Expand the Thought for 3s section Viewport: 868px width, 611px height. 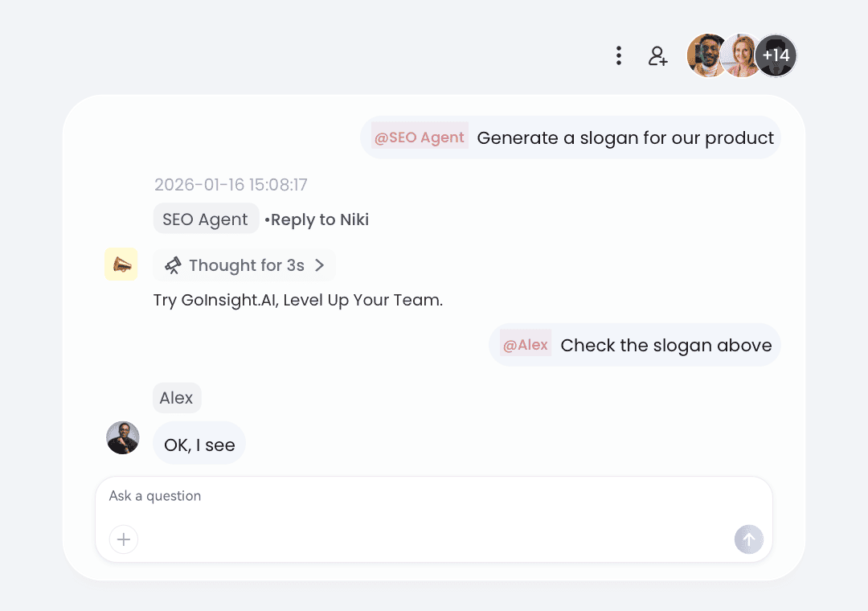[246, 265]
